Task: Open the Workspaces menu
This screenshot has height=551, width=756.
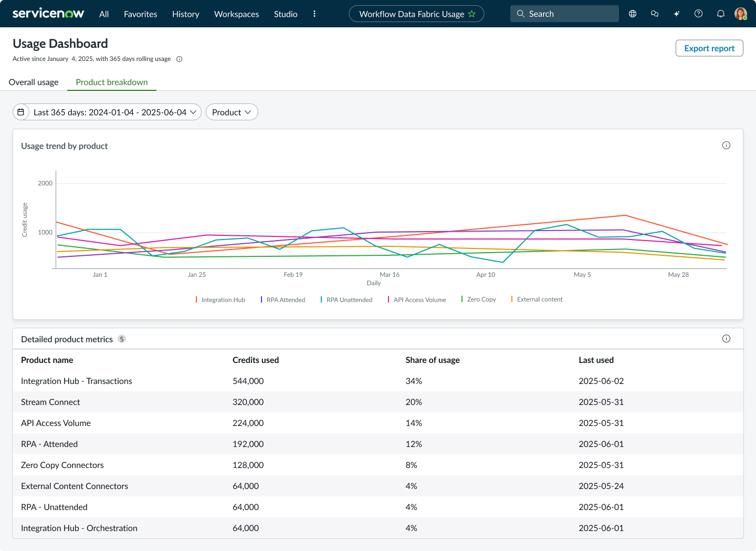Action: (237, 14)
